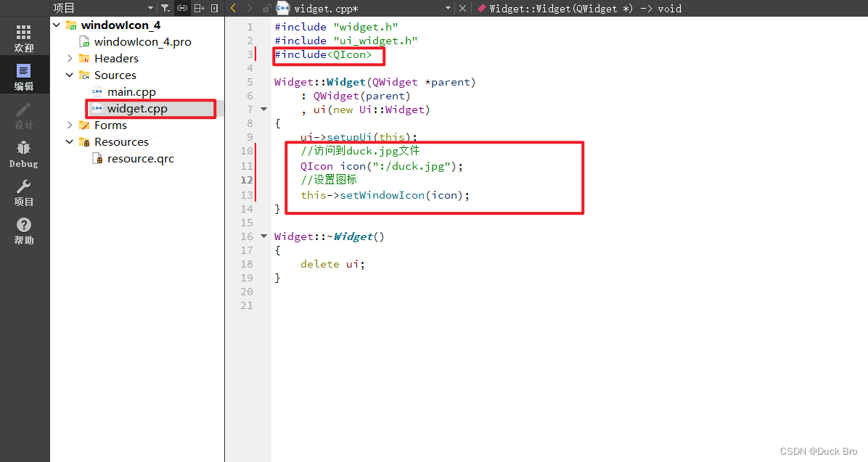
Task: Open the 项目 pane selector dropdown
Action: (150, 8)
